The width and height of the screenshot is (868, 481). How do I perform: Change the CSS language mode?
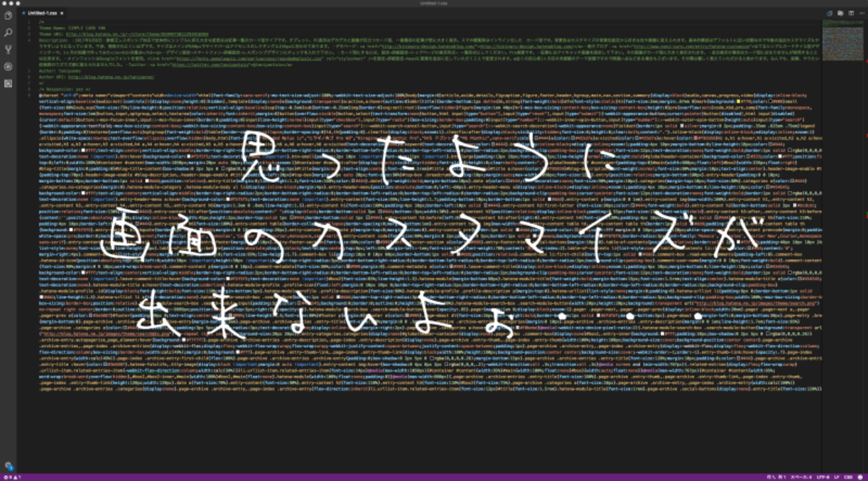point(848,477)
